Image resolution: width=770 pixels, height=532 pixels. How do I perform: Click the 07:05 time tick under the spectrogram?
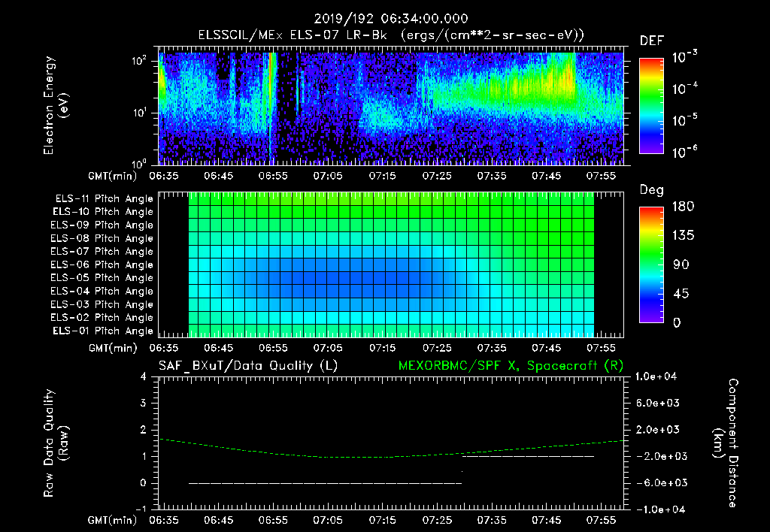pos(328,176)
